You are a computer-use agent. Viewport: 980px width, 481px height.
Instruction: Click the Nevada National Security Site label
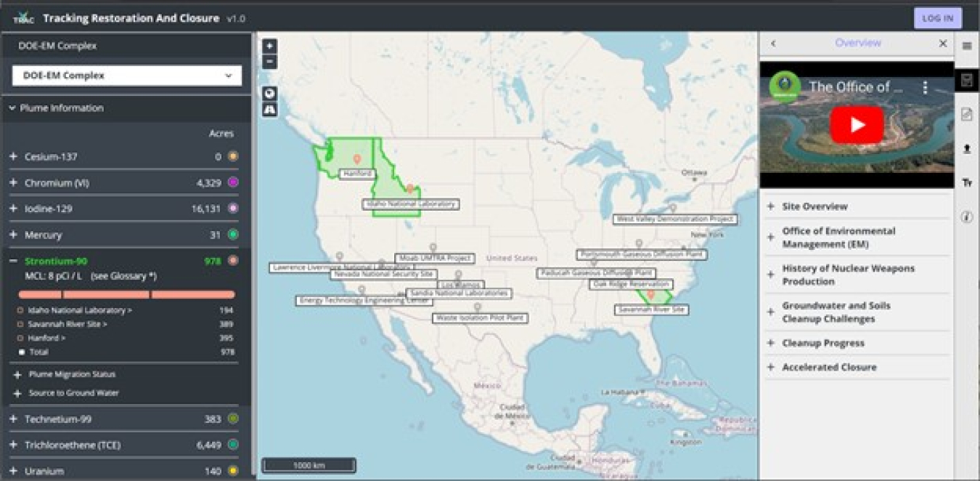click(x=383, y=274)
